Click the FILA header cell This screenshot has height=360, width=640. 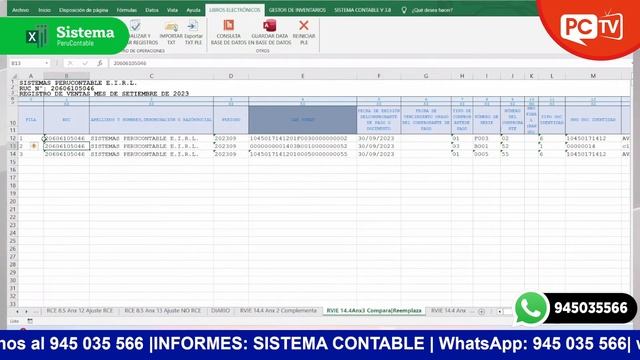pyautogui.click(x=31, y=120)
